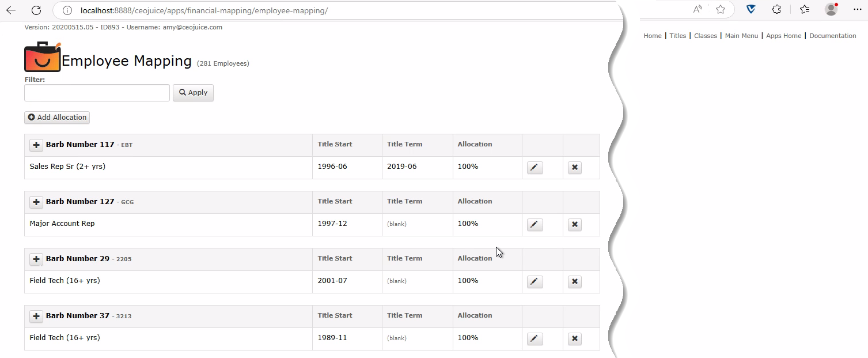Expand Barb Number 117 plus button
Screen dimensions: 868x358
(36, 145)
